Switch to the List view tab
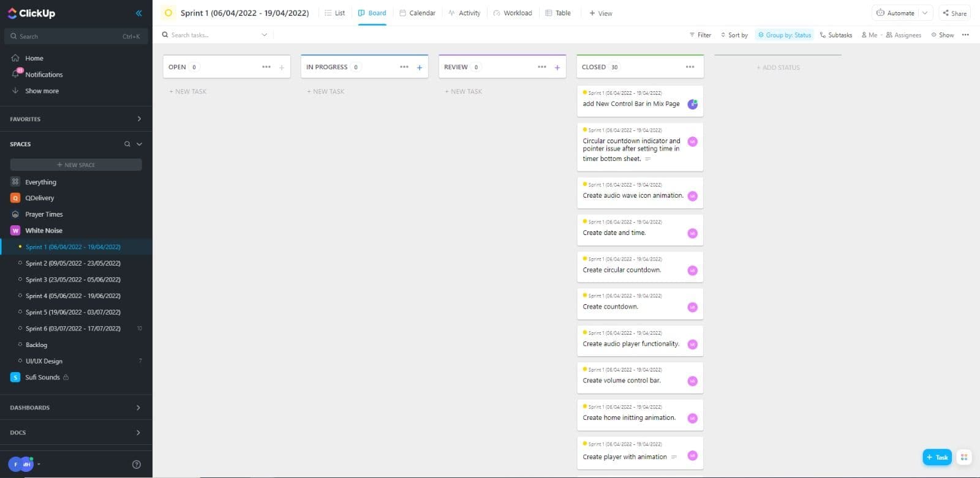 click(x=334, y=13)
